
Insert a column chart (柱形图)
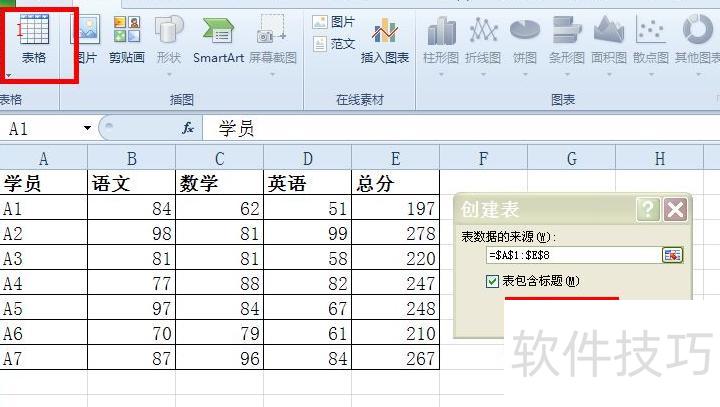click(x=441, y=39)
